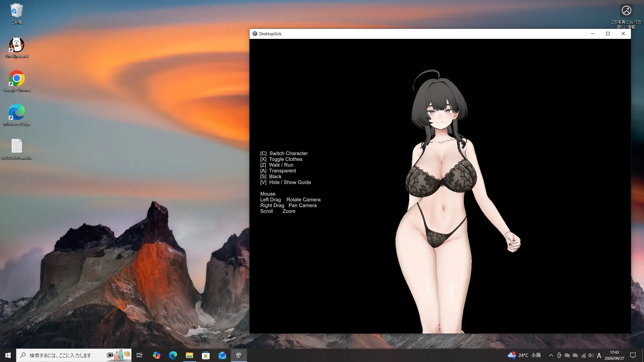Open Outlook from the taskbar

tap(222, 355)
